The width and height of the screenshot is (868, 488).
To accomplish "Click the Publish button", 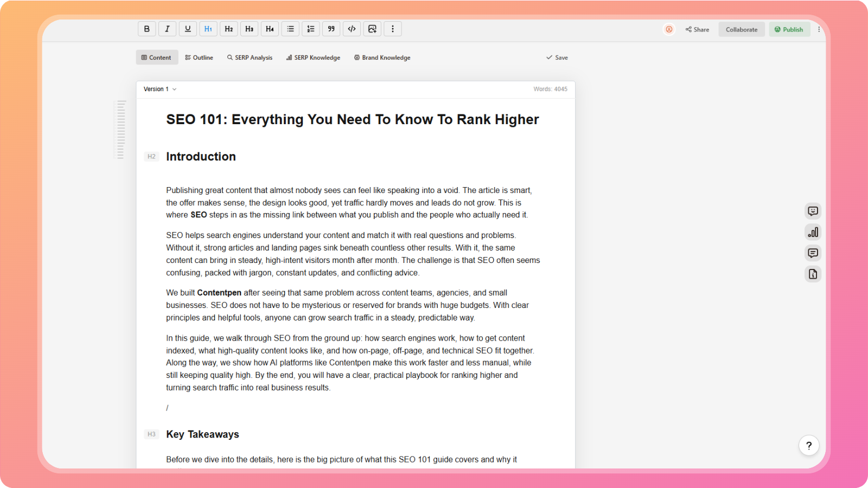I will point(789,29).
